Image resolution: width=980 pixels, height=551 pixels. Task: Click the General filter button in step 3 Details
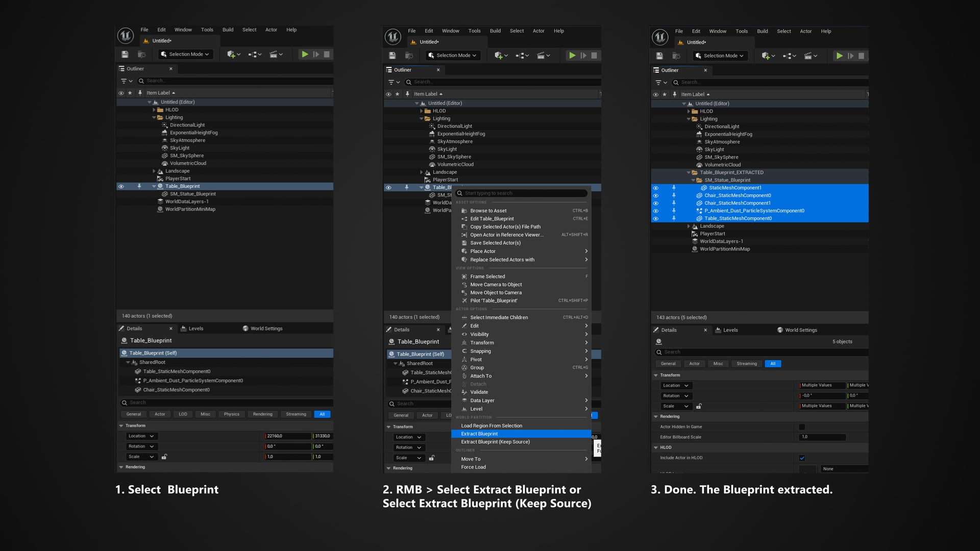[x=668, y=364]
